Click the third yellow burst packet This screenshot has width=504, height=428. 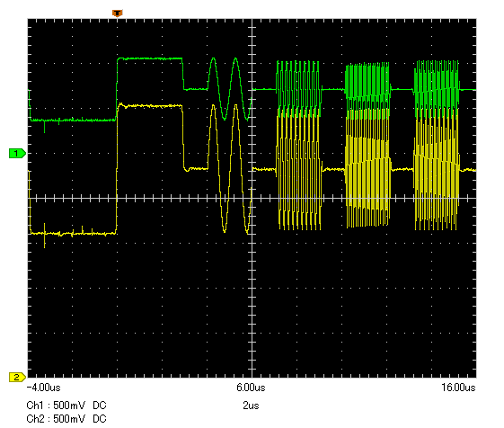coord(437,172)
